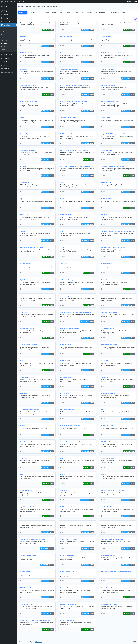Click the Plugins plug icon in sidebar
Image resolution: width=138 pixels, height=644 pixels.
[2, 58]
